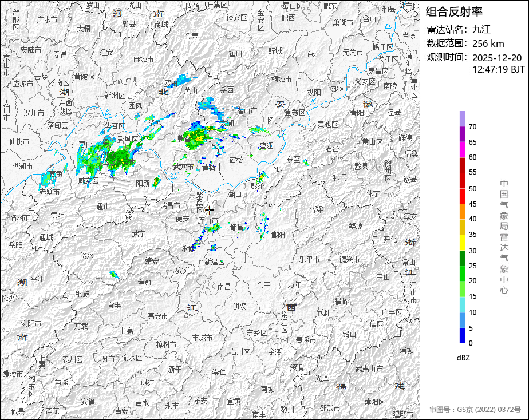Click the 都昌 map label

[x=236, y=228]
